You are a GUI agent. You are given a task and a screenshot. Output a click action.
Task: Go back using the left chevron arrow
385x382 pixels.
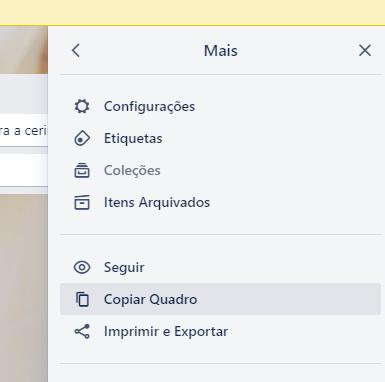76,51
